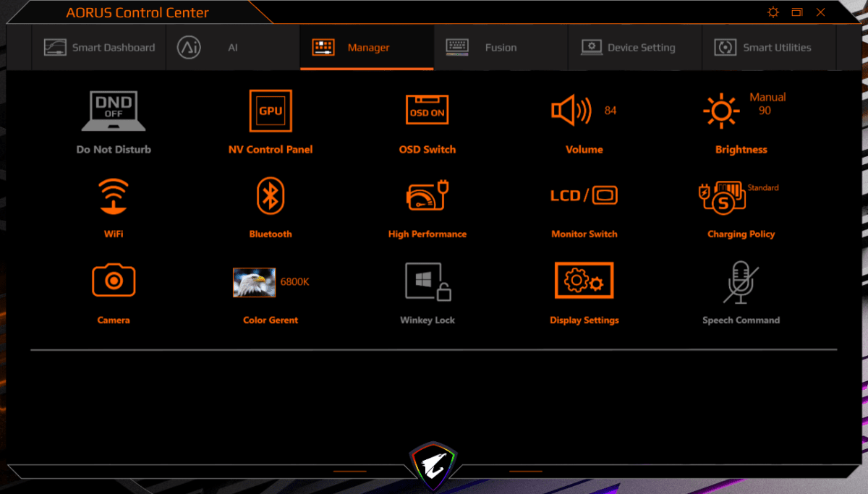Click the Do Not Disturb label
Viewport: 868px width, 494px height.
coord(114,150)
